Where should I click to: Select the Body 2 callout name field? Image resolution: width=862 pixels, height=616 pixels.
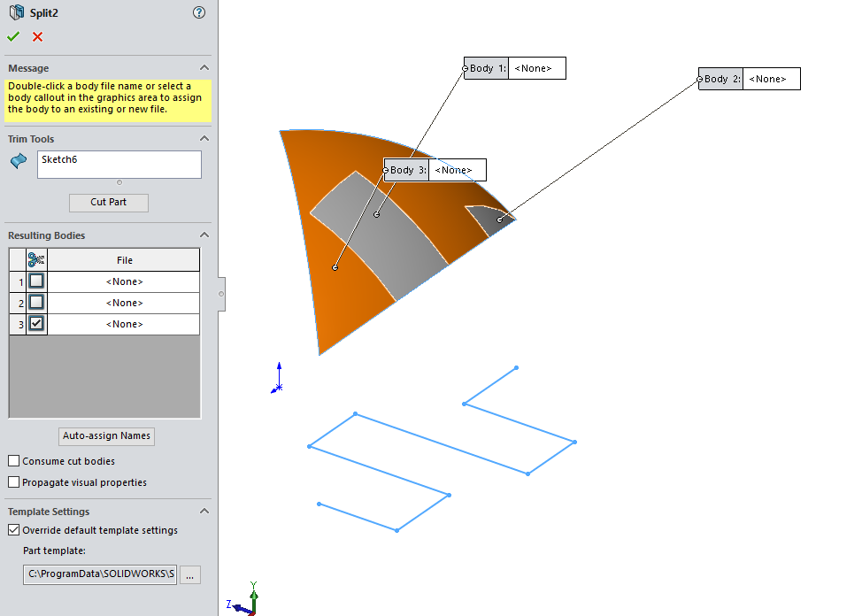coord(771,79)
